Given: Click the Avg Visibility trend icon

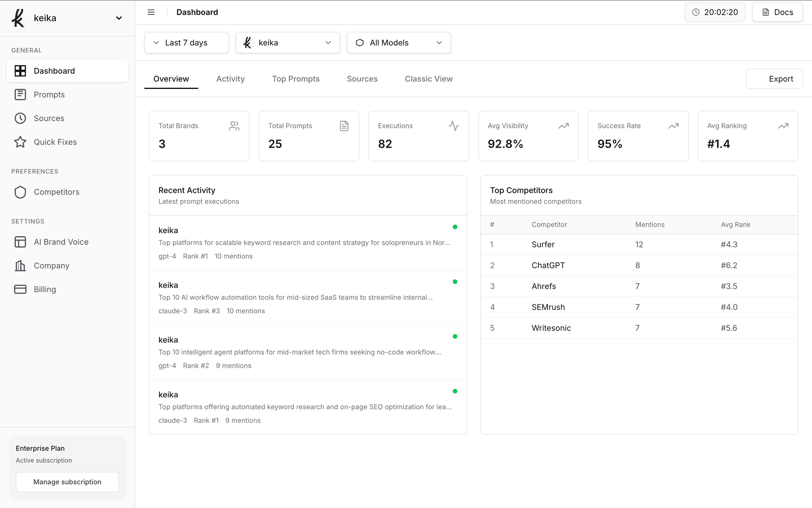Looking at the screenshot, I should coord(564,126).
